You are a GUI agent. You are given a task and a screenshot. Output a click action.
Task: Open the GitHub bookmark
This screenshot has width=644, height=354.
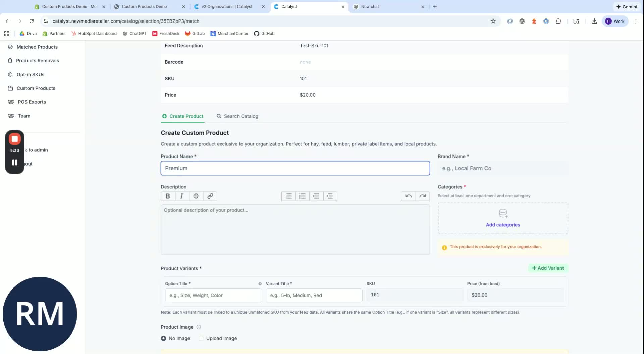pyautogui.click(x=264, y=34)
